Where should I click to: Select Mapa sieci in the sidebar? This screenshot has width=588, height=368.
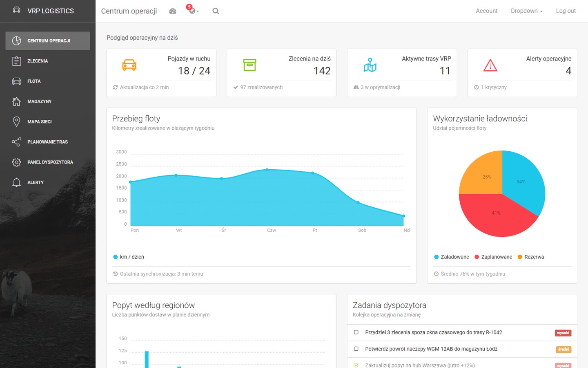(x=48, y=122)
